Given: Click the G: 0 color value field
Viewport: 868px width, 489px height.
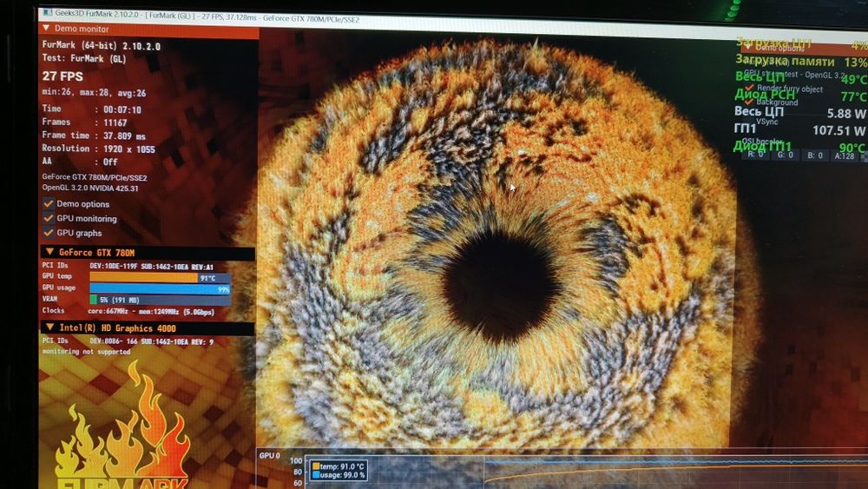Looking at the screenshot, I should pos(786,155).
